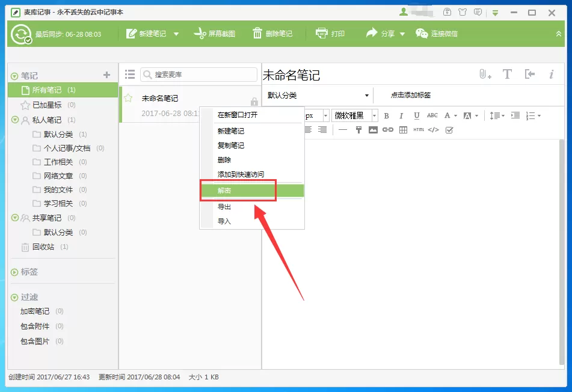Open 已加星标 starred notes

[x=48, y=105]
